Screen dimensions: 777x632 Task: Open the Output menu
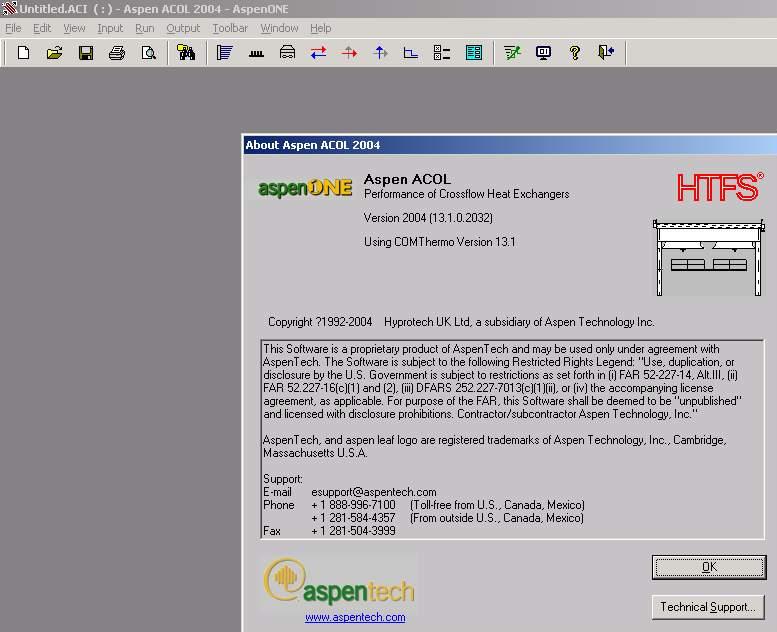pyautogui.click(x=183, y=28)
